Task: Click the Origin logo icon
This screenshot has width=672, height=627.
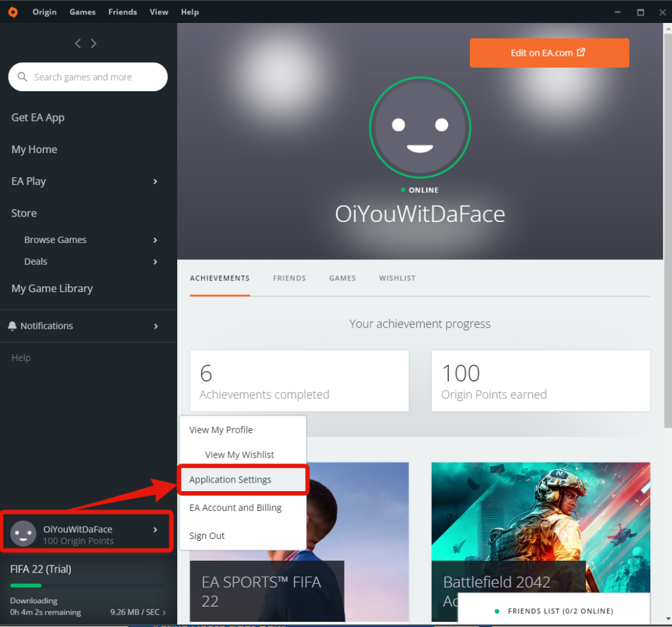Action: (x=13, y=12)
